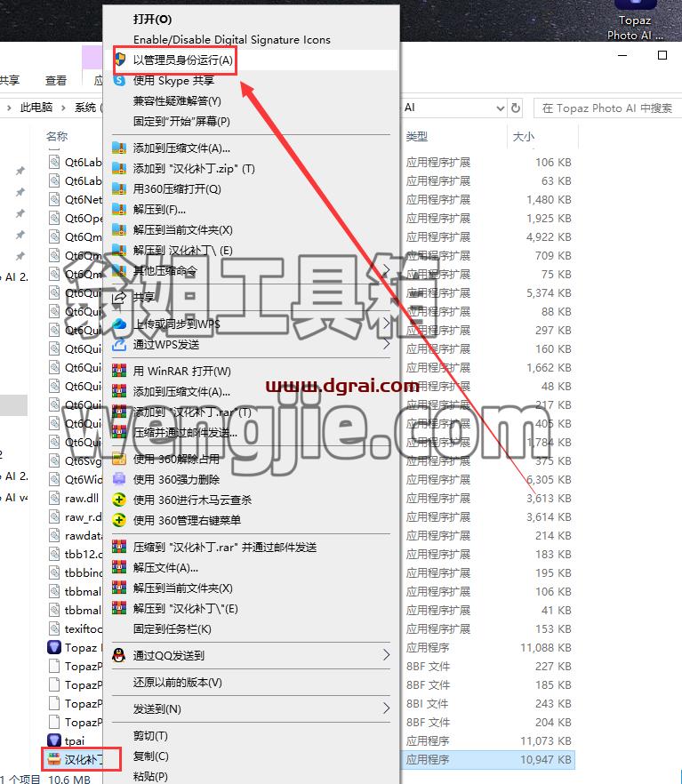Open the address bar history dropdown
This screenshot has height=784, width=682.
pyautogui.click(x=500, y=108)
